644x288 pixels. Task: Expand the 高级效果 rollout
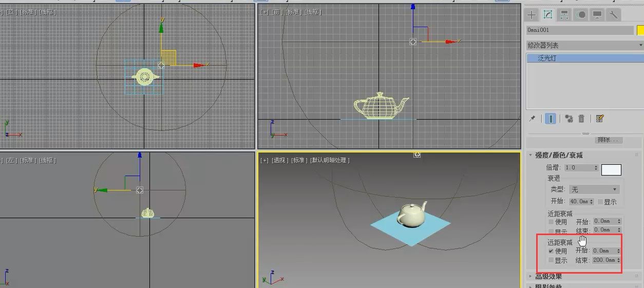pos(548,277)
